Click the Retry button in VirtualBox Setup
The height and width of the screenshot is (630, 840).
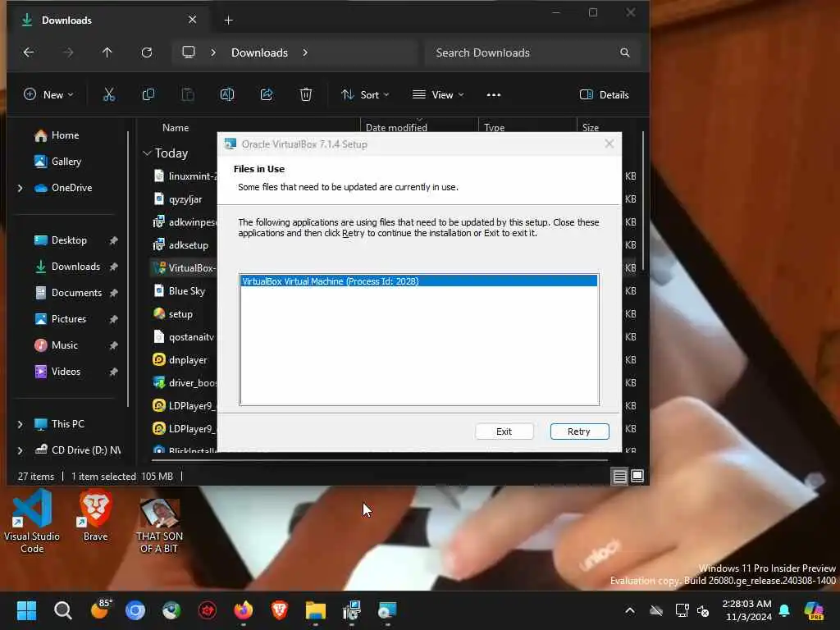579,431
